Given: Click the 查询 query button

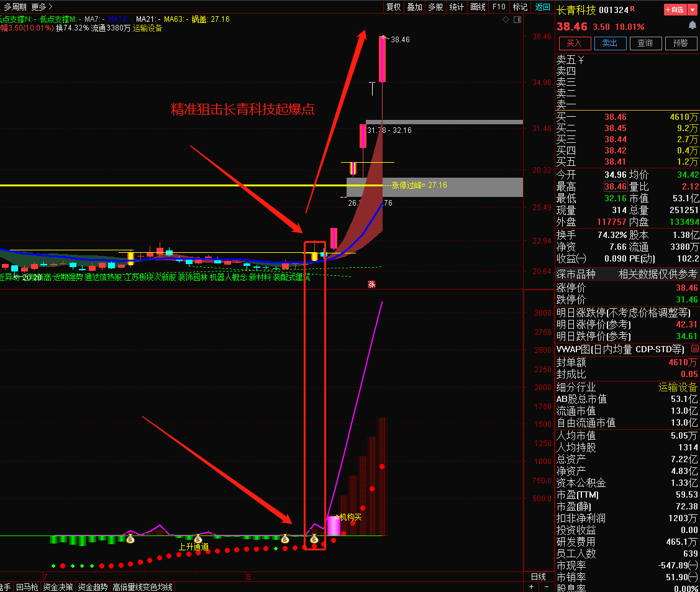Looking at the screenshot, I should click(x=645, y=43).
